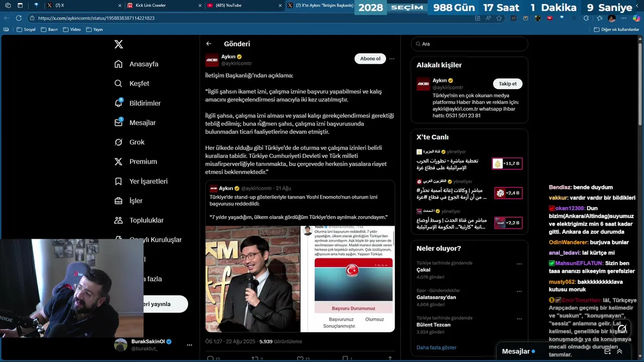This screenshot has width=644, height=362.
Task: Go back with Gönderi arrow
Action: tap(209, 44)
